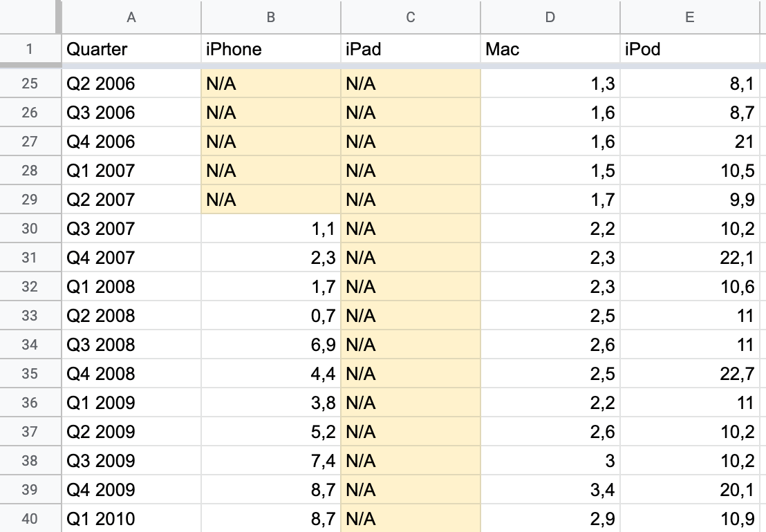The image size is (766, 532).
Task: Click the select-all corner box
Action: [x=30, y=17]
